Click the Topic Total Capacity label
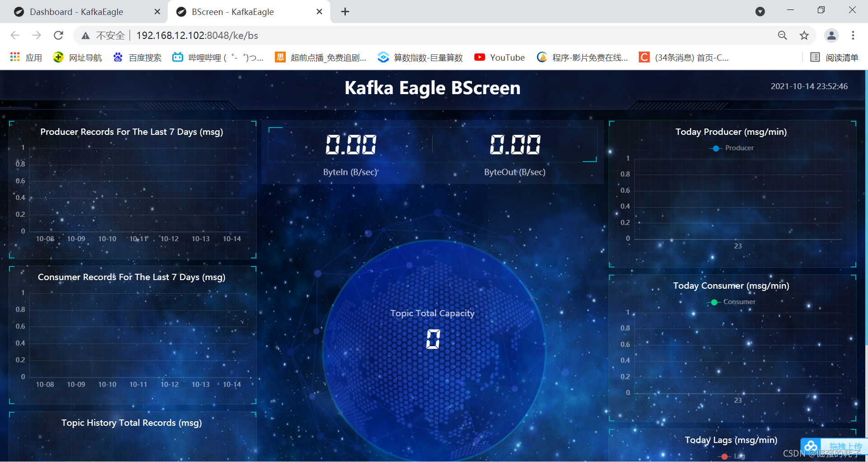Image resolution: width=868 pixels, height=462 pixels. [x=433, y=313]
